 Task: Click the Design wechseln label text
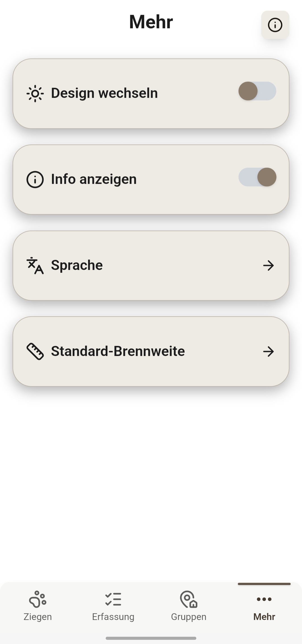pyautogui.click(x=104, y=93)
